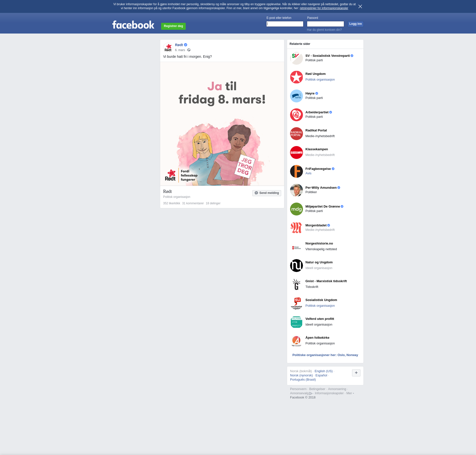Open Natur og Ungdom name link
The width and height of the screenshot is (476, 455).
(319, 262)
